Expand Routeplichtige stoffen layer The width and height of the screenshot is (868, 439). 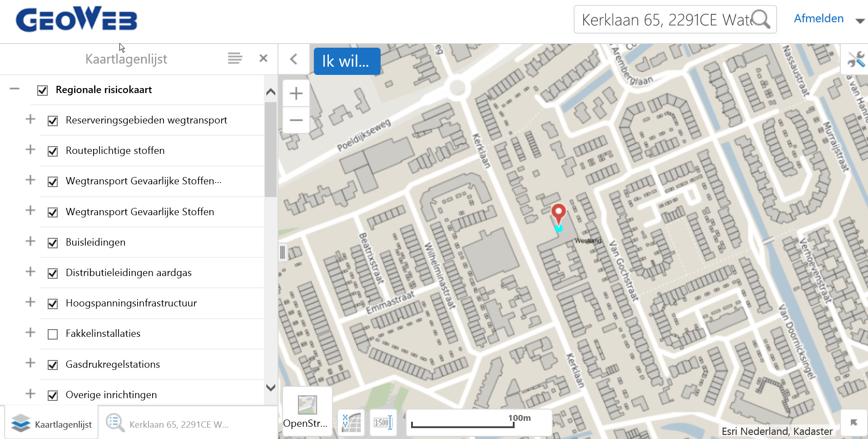(x=30, y=149)
